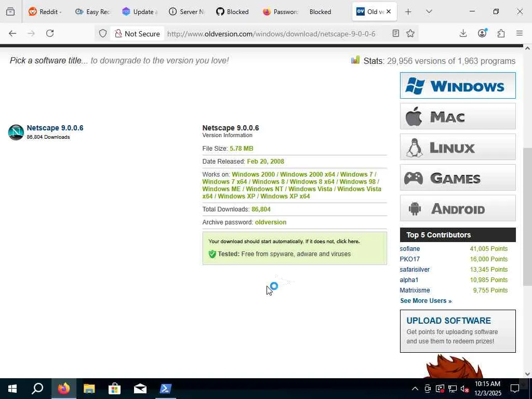Click See More Users link

(x=426, y=301)
